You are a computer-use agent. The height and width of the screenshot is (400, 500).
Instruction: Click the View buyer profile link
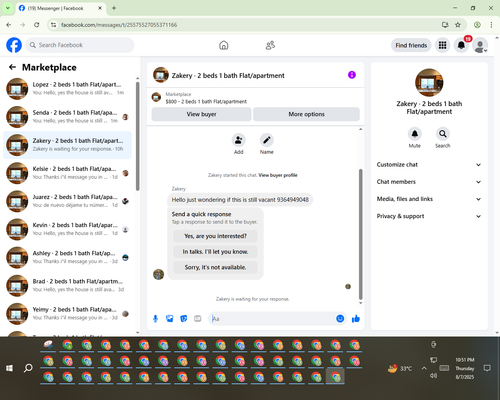(278, 175)
